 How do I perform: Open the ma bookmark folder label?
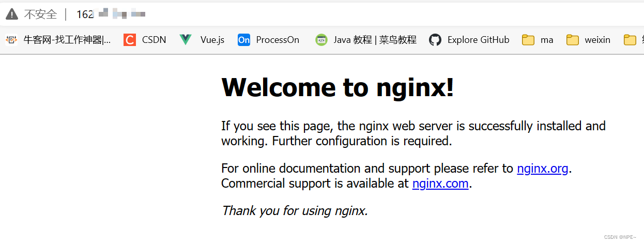(x=547, y=40)
